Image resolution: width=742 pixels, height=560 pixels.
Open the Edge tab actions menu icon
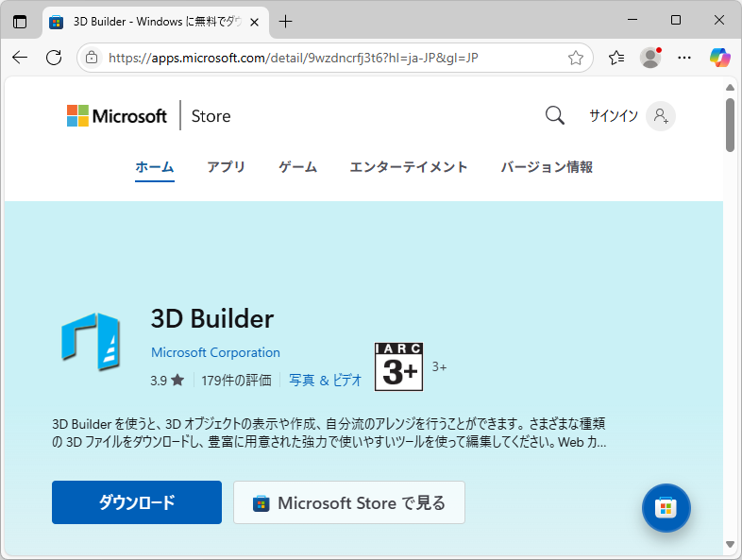pos(20,22)
